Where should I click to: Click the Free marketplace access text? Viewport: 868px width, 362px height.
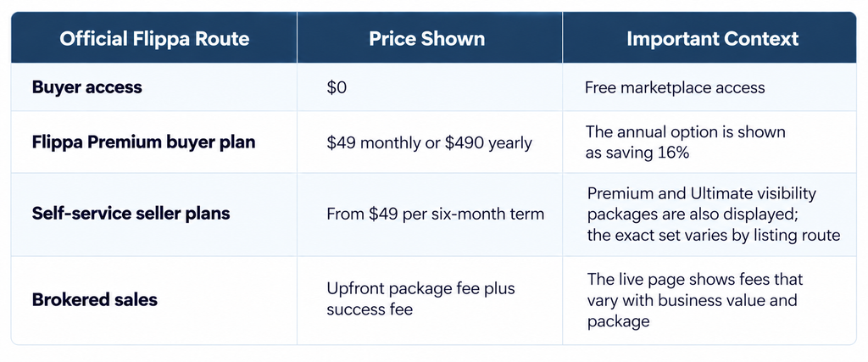(x=675, y=87)
